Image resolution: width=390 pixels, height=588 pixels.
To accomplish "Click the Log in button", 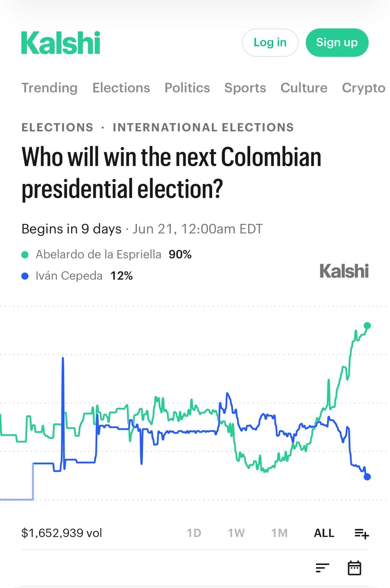I will pyautogui.click(x=270, y=43).
